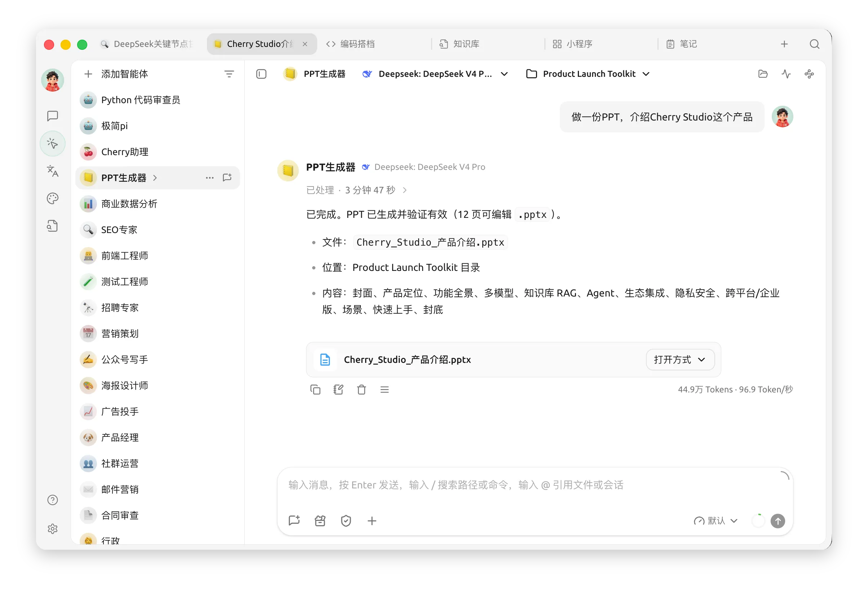The height and width of the screenshot is (593, 868).
Task: Select the 公众号写手 agent
Action: [x=158, y=360]
